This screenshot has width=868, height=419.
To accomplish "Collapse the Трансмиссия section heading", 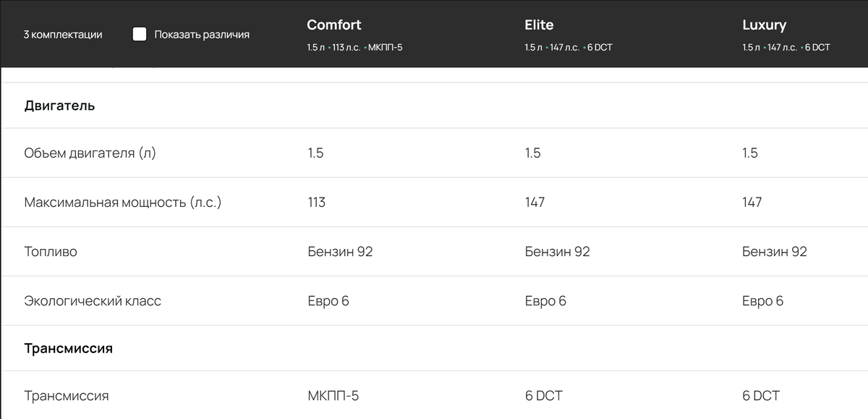I will (69, 348).
